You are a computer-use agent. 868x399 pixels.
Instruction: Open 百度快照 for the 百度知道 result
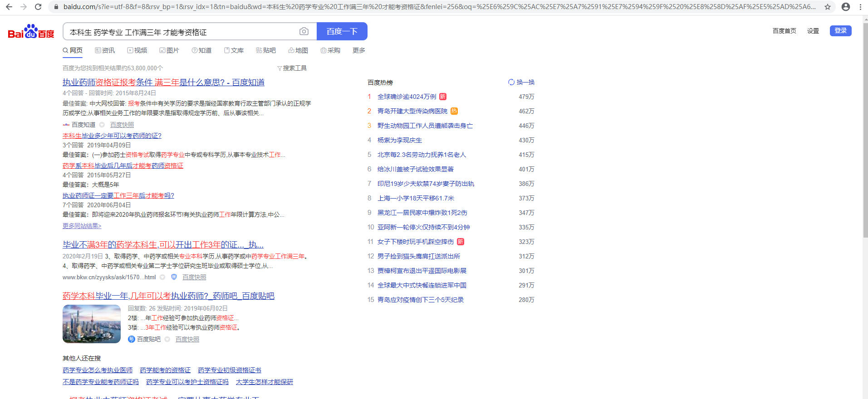click(x=122, y=125)
